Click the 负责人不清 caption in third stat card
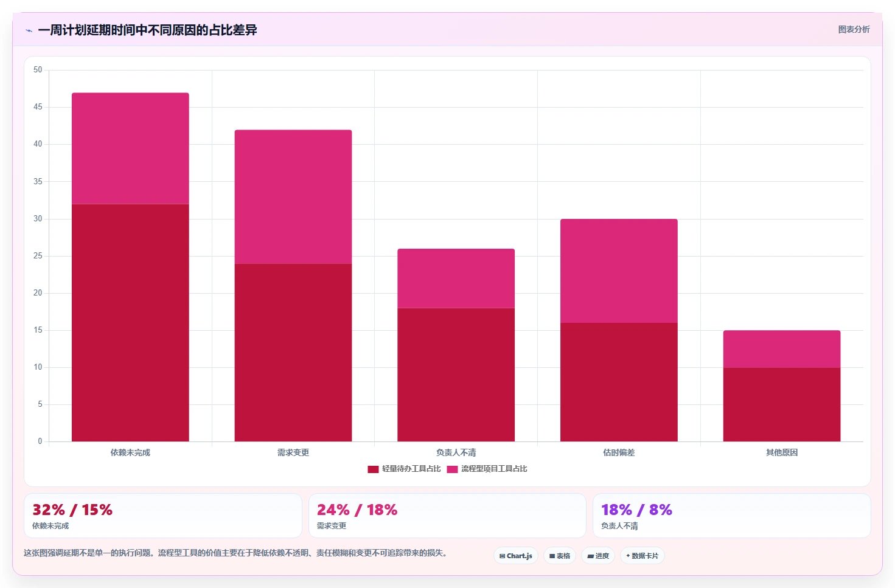The image size is (895, 588). pos(619,526)
